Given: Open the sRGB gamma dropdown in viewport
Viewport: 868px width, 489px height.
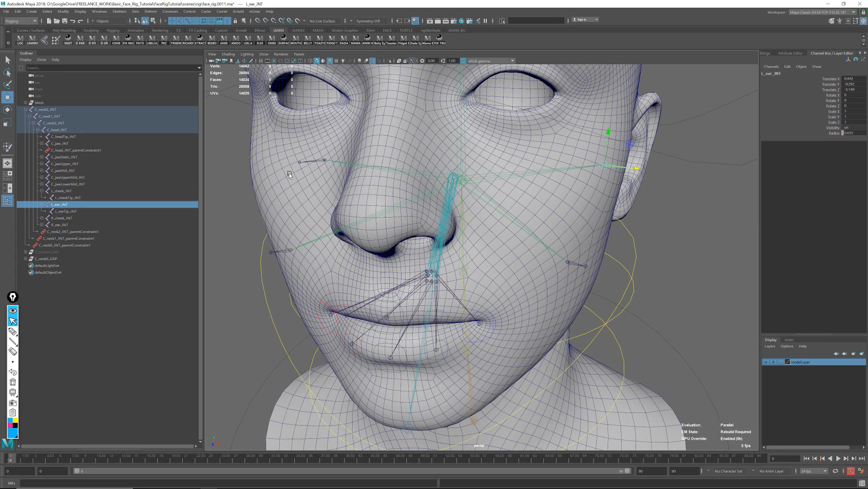Looking at the screenshot, I should 512,61.
